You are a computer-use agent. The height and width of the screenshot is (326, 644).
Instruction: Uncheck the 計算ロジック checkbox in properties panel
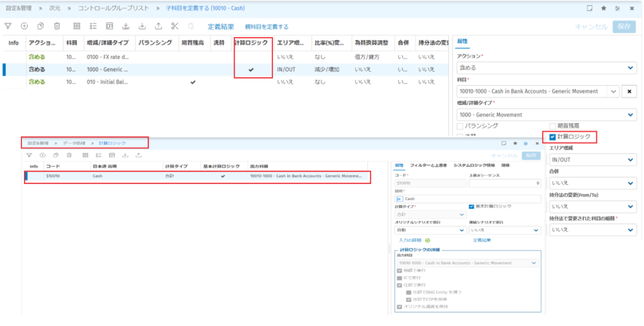(553, 137)
